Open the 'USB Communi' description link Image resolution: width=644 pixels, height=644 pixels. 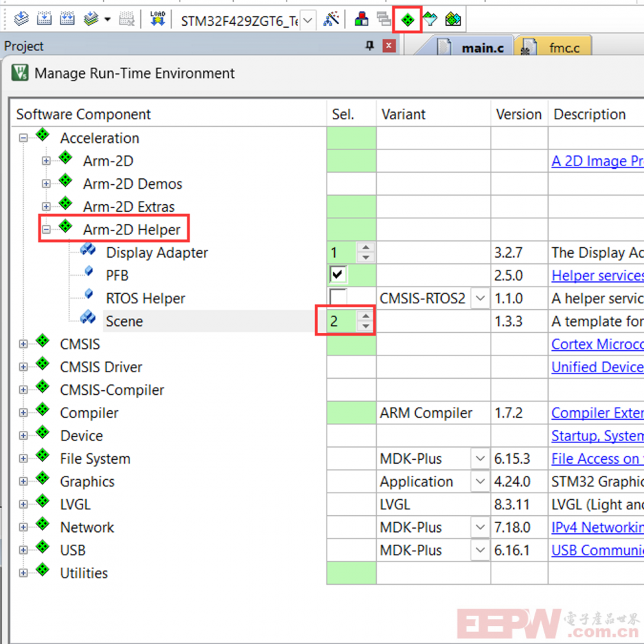(x=598, y=551)
